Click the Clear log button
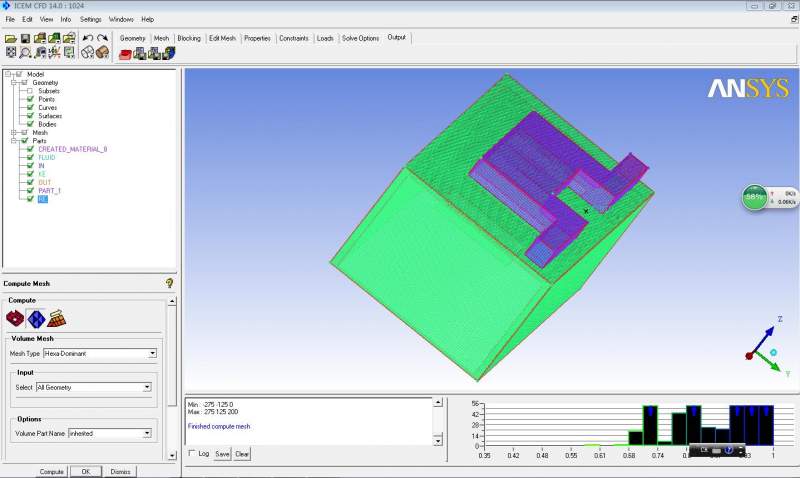Screen dimensions: 800x478 (x=242, y=454)
